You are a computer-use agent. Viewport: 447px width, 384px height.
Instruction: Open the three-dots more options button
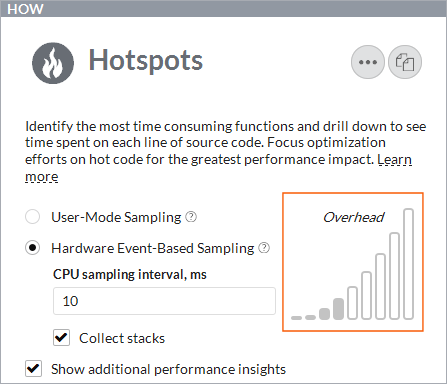pyautogui.click(x=368, y=62)
